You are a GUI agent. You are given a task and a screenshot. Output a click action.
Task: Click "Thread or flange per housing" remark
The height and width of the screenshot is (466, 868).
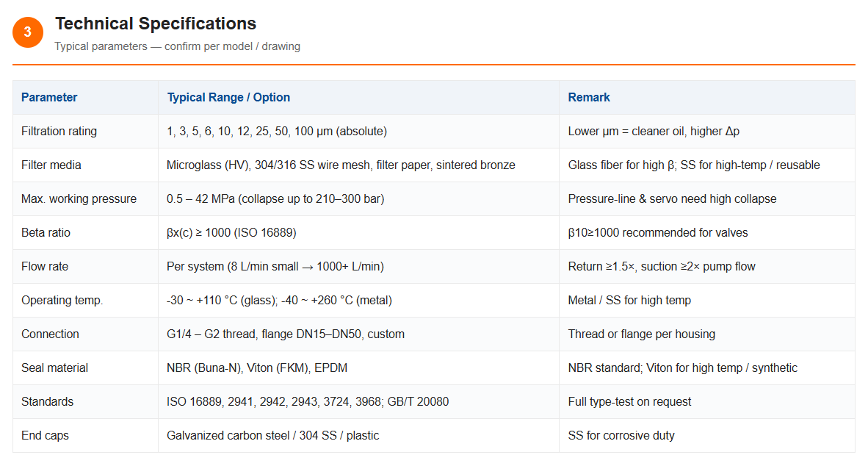(x=642, y=334)
